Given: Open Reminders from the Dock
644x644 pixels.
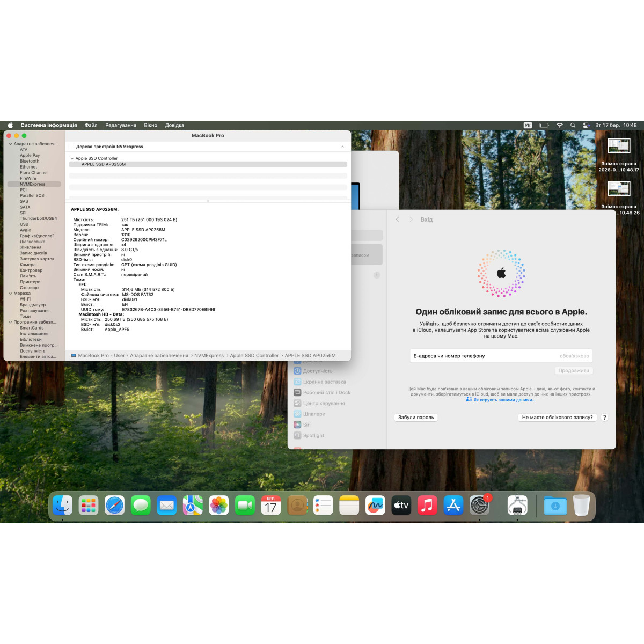Looking at the screenshot, I should click(323, 505).
